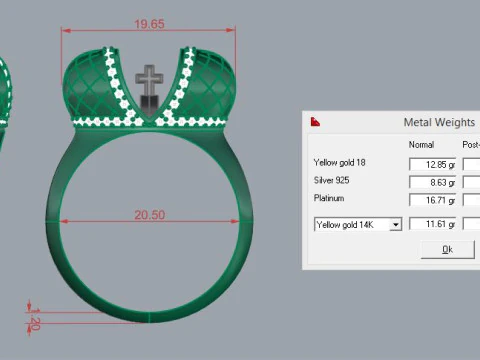Viewport: 480px width, 360px height.
Task: Click the Platinum label
Action: point(329,198)
